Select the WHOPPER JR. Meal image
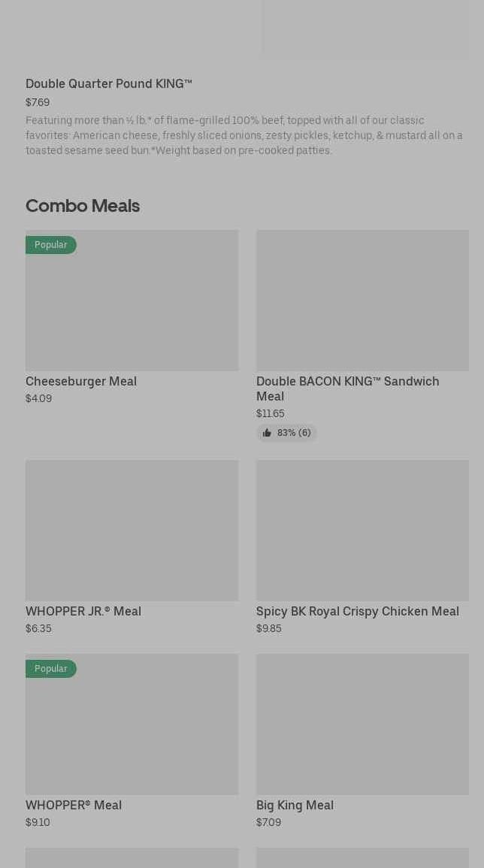Image resolution: width=484 pixels, height=868 pixels. [x=132, y=531]
